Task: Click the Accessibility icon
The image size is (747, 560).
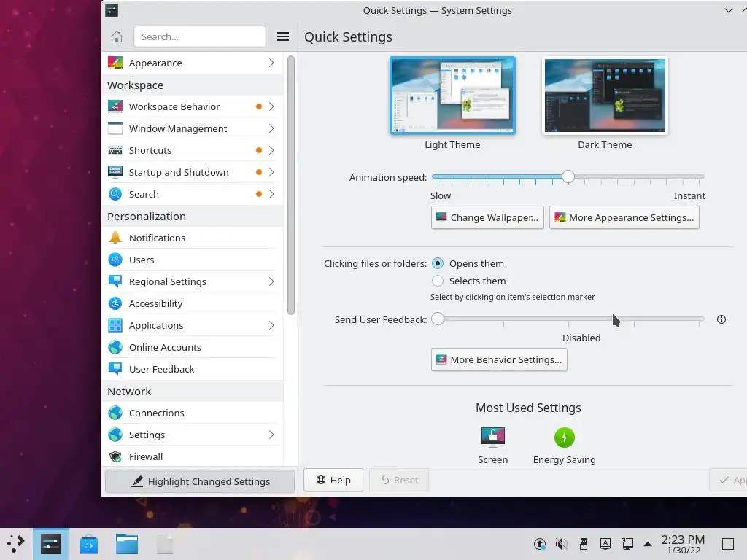Action: pyautogui.click(x=115, y=303)
